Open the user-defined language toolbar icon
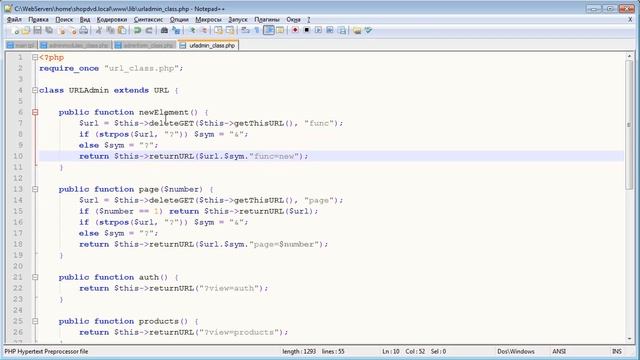 coord(280,30)
